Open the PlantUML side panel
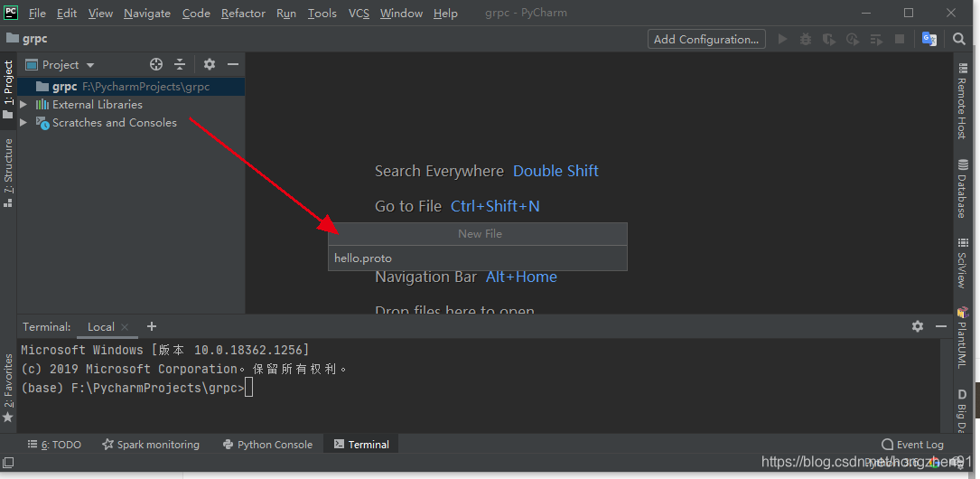980x479 pixels. (963, 338)
